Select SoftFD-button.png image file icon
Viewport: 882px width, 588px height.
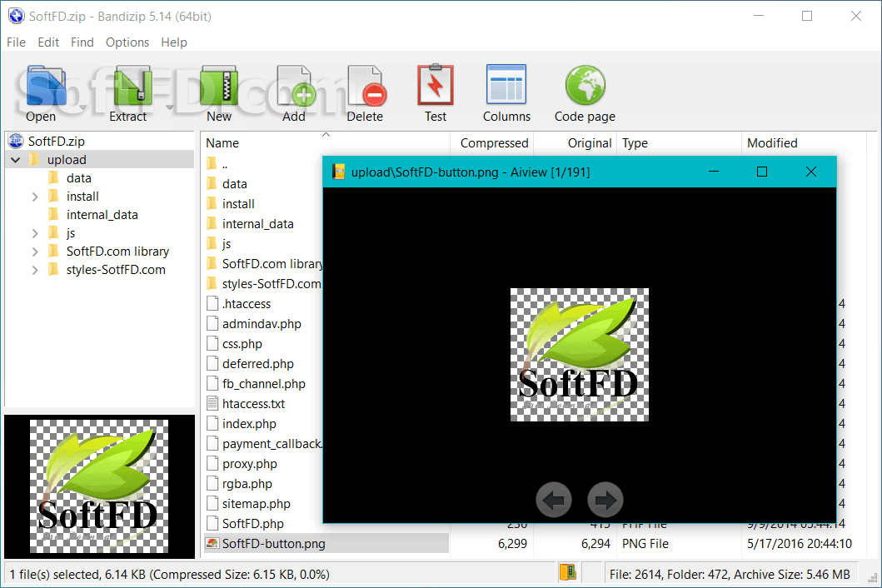pos(212,544)
